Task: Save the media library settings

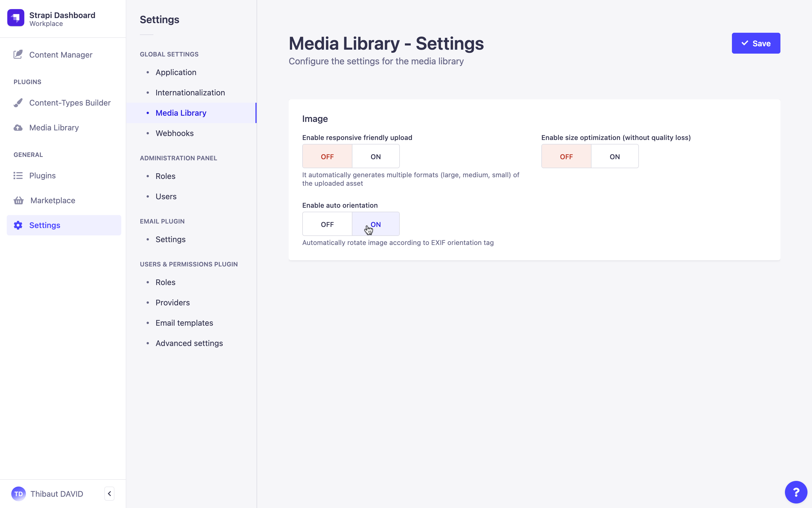Action: 756,43
